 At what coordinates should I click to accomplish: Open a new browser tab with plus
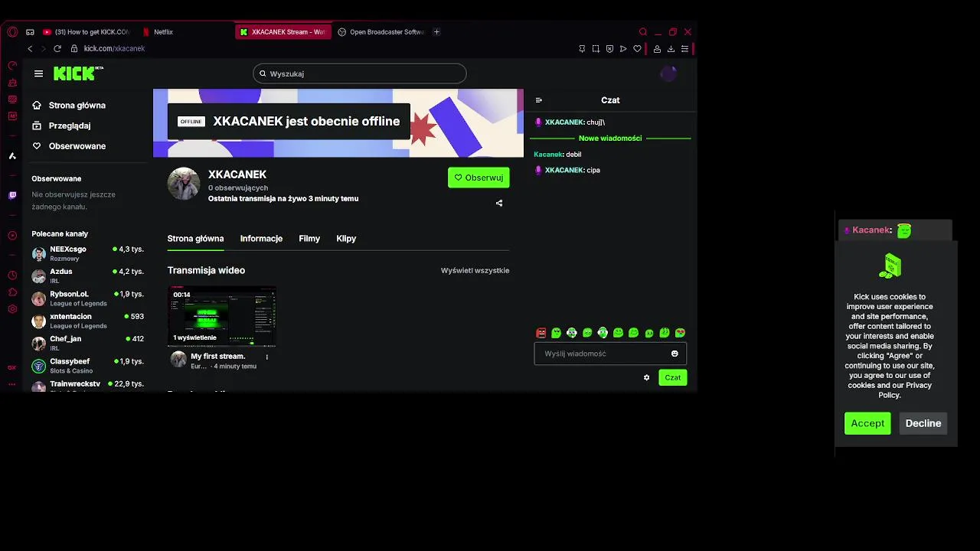click(x=436, y=32)
